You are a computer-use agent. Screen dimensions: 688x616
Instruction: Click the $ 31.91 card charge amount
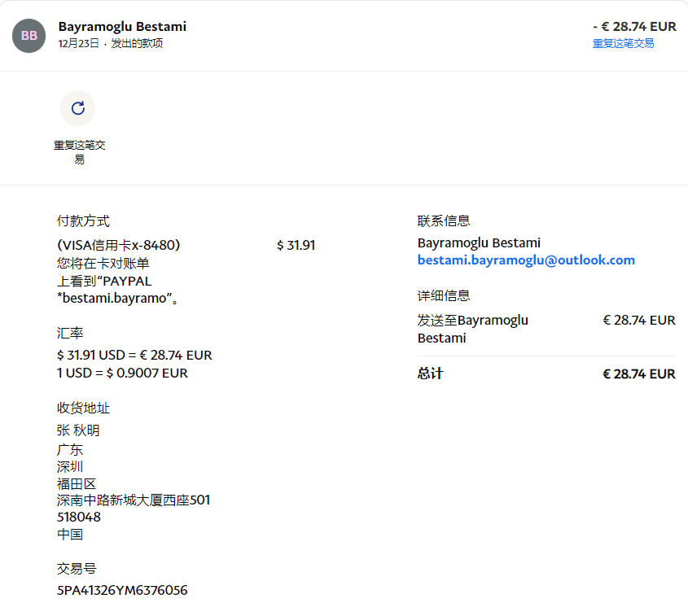(296, 245)
